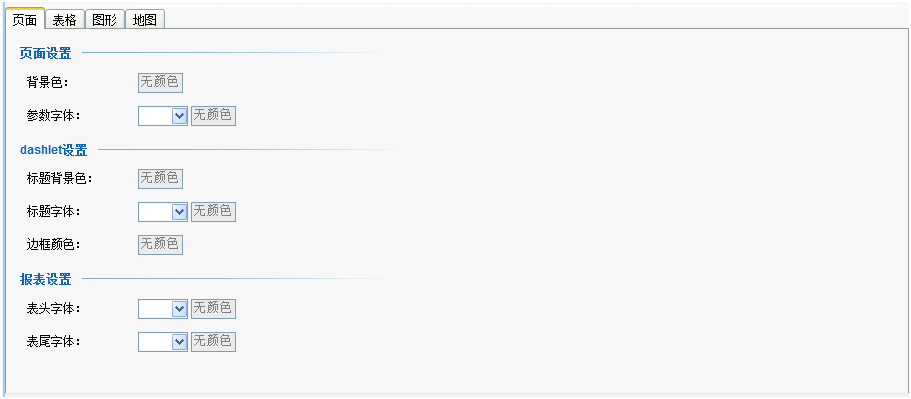Click the 页面设置 section heading
The height and width of the screenshot is (399, 911).
[45, 53]
